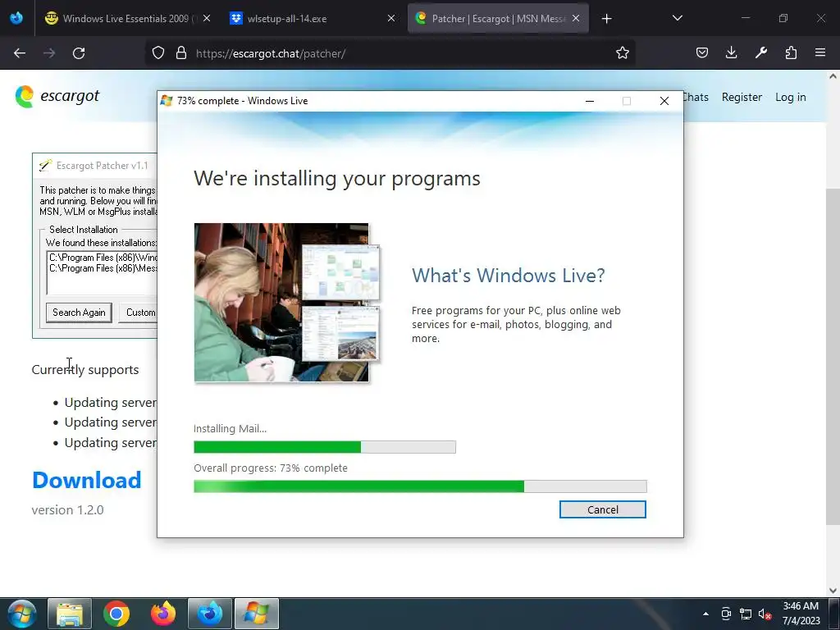Image resolution: width=840 pixels, height=630 pixels.
Task: Open Firefox from the taskbar
Action: [163, 614]
